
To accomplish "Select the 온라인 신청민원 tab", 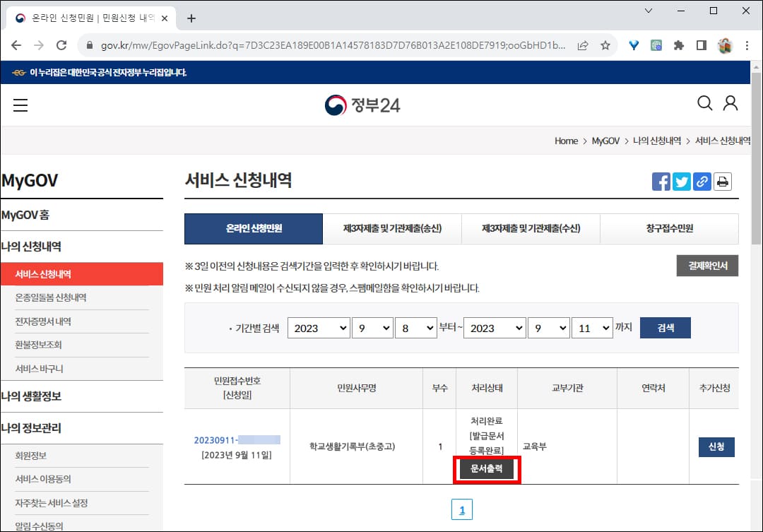I will pyautogui.click(x=253, y=229).
